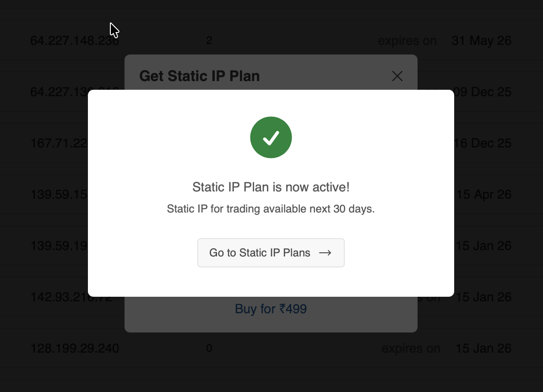Click the 0 value beside IP 128.199.29.240
543x392 pixels.
point(209,348)
